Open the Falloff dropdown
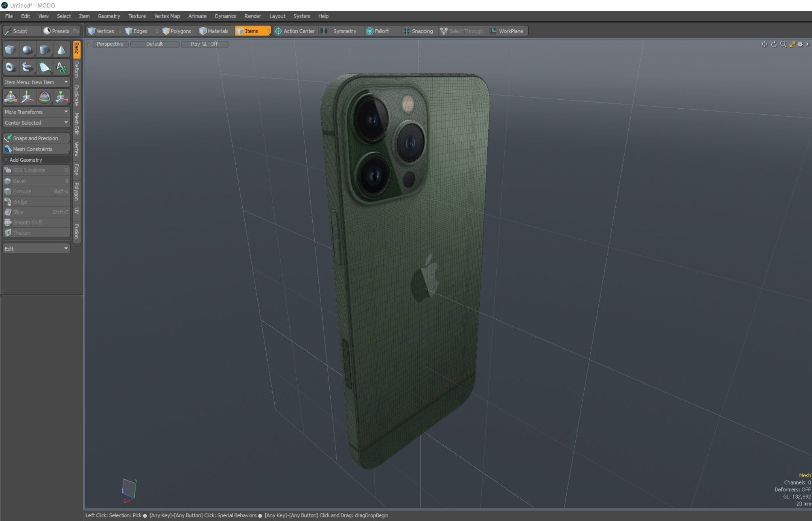The height and width of the screenshot is (521, 812). click(x=382, y=31)
